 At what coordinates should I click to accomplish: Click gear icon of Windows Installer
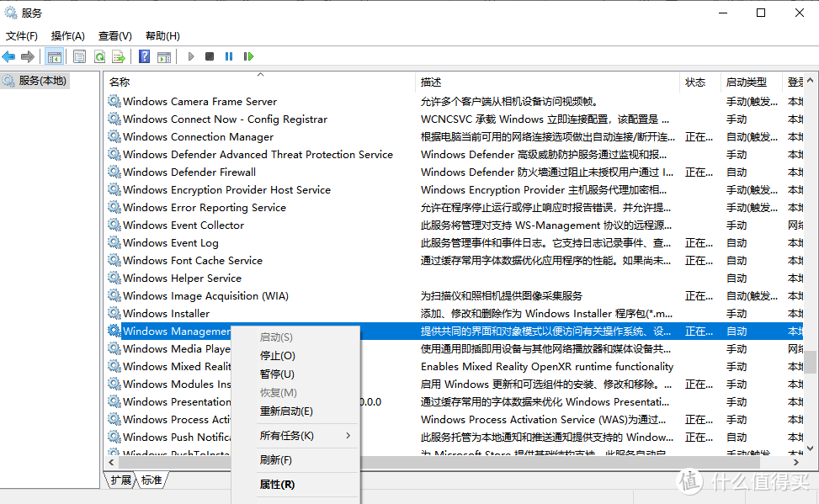pyautogui.click(x=114, y=313)
